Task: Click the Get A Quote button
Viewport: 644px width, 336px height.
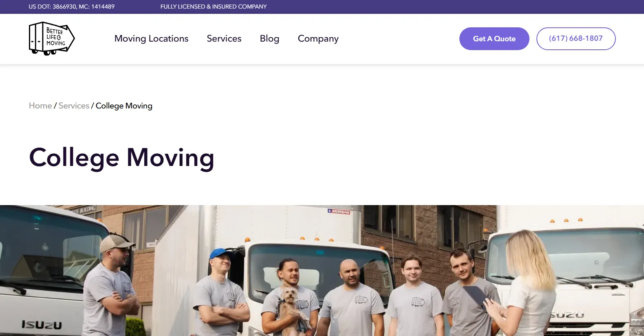Action: pos(494,39)
